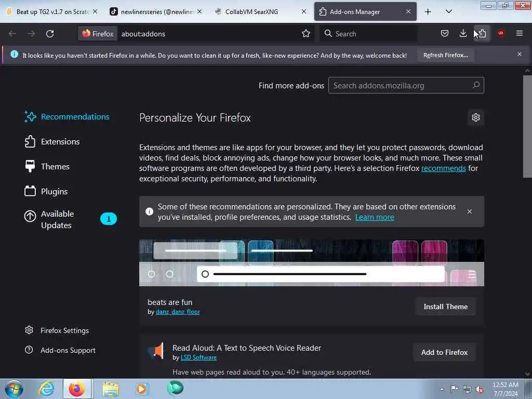Open the Save to Pocket icon

tap(445, 33)
